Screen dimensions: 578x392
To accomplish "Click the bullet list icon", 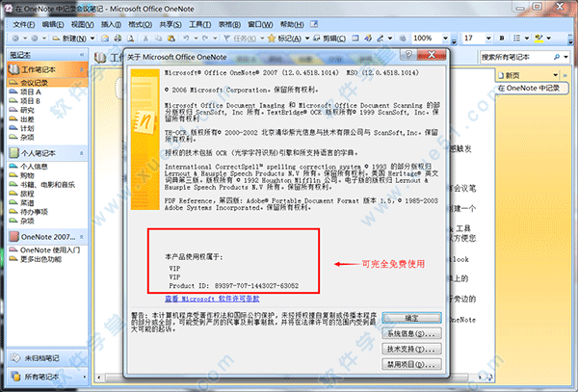I will 516,38.
